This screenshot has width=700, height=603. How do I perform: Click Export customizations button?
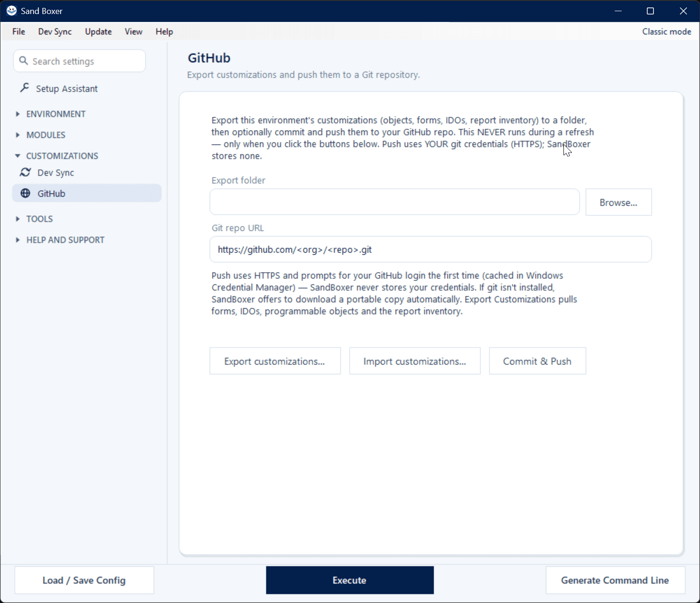point(275,361)
